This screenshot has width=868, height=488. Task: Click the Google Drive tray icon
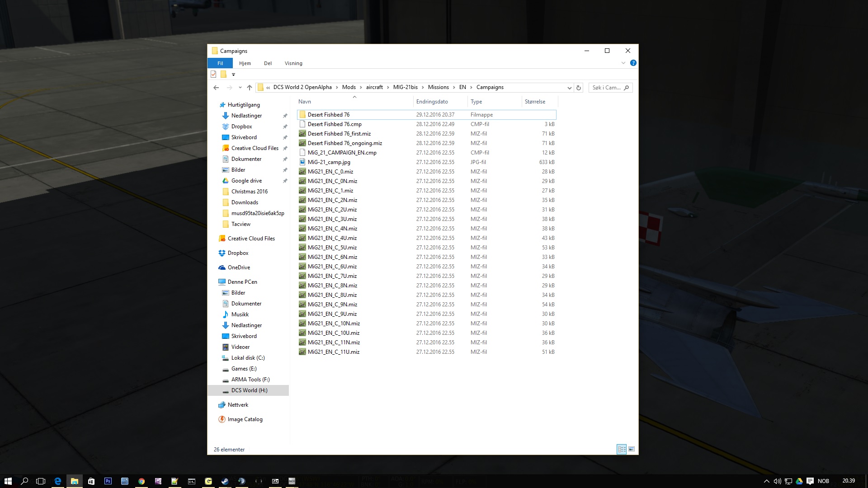[x=799, y=481]
